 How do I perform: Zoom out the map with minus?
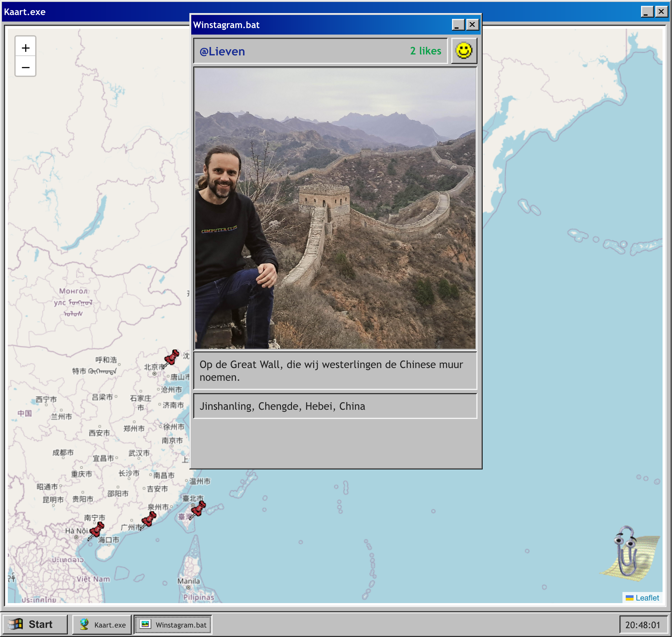pyautogui.click(x=25, y=67)
